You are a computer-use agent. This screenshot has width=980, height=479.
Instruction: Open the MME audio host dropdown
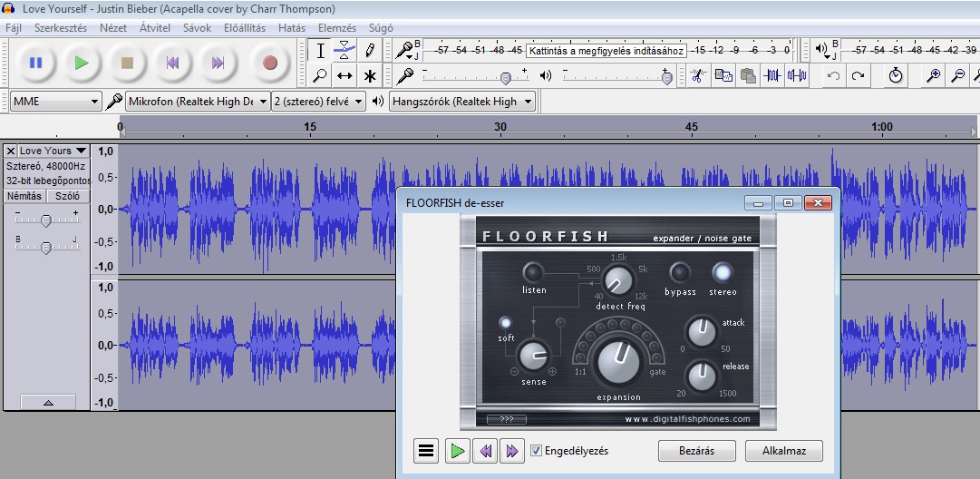55,102
